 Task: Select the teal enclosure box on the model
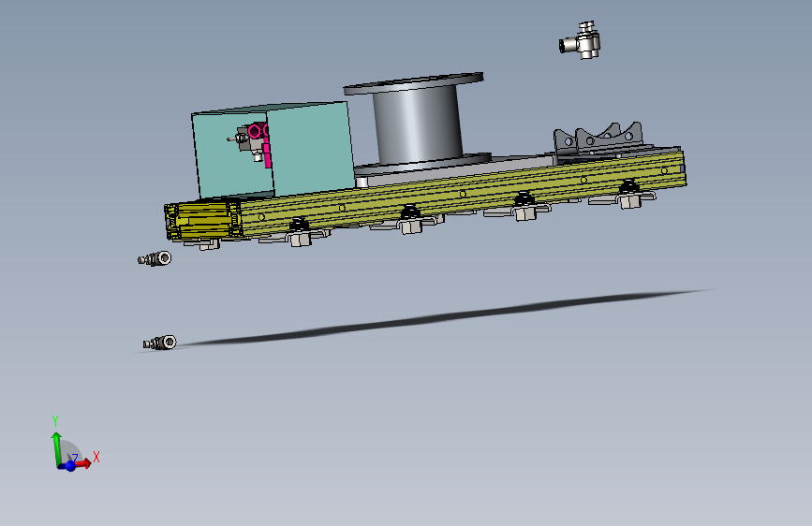click(311, 150)
